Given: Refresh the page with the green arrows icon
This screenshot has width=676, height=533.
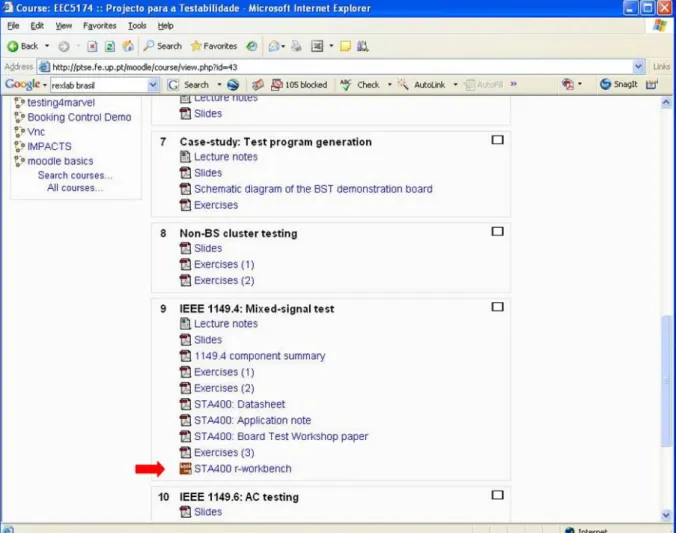Looking at the screenshot, I should pos(110,46).
